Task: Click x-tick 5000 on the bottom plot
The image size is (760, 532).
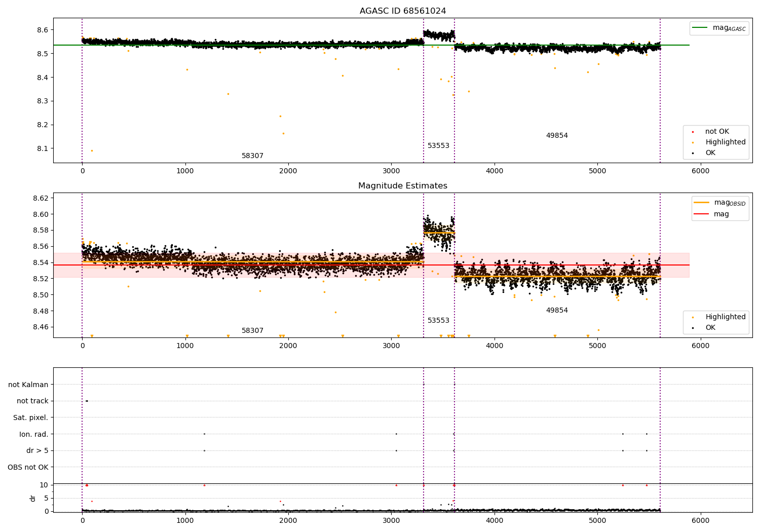Action: [598, 521]
